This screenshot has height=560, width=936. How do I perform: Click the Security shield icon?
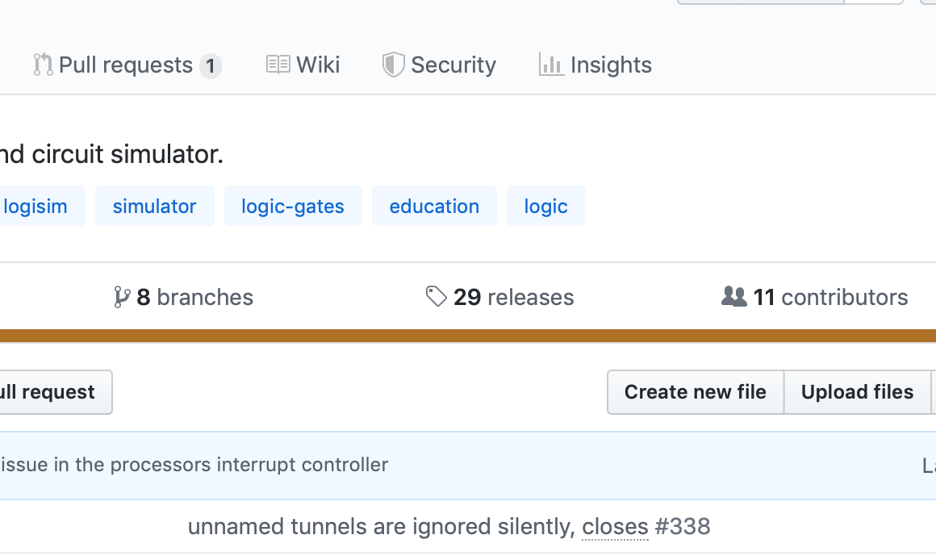[392, 65]
